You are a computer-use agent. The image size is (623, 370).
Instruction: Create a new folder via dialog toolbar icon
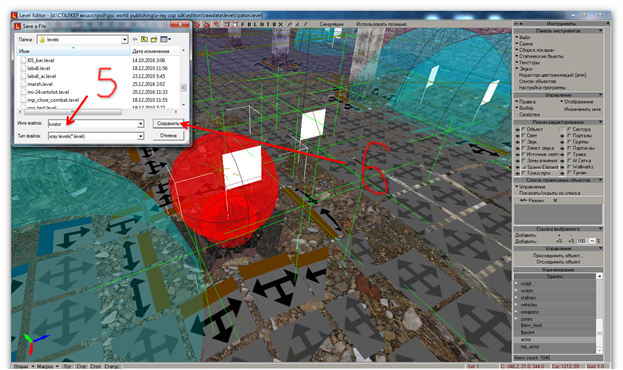tap(153, 39)
